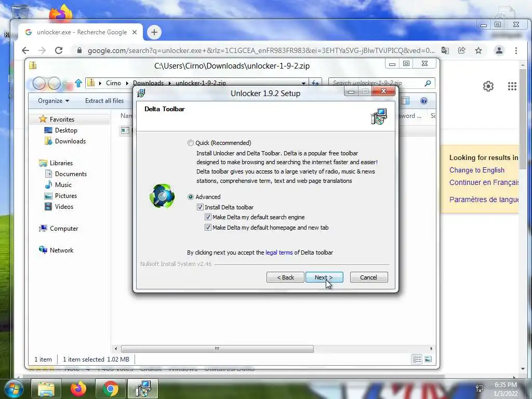This screenshot has height=399, width=532.
Task: Click the Explorer help question icon
Action: (x=424, y=101)
